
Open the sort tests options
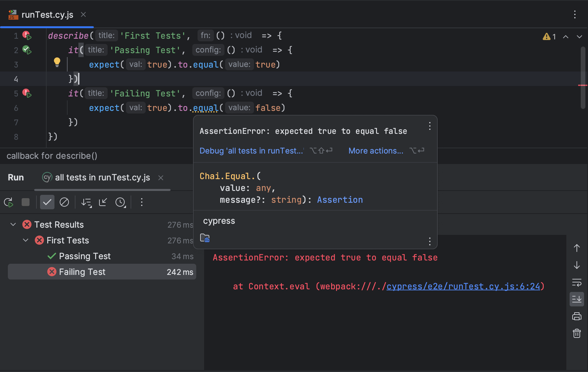tap(86, 202)
